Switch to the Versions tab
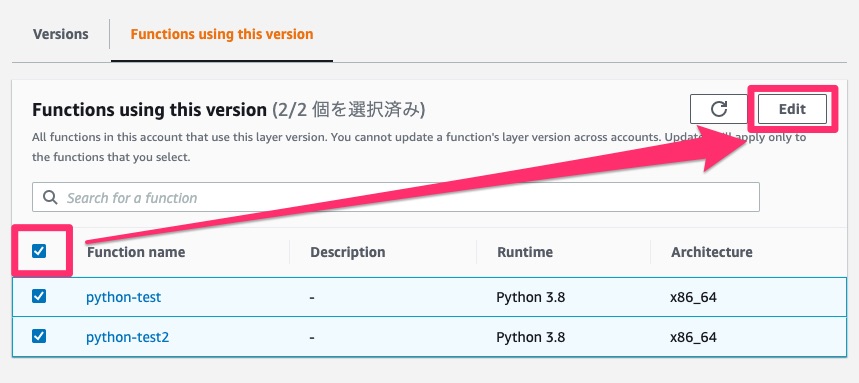 tap(60, 34)
